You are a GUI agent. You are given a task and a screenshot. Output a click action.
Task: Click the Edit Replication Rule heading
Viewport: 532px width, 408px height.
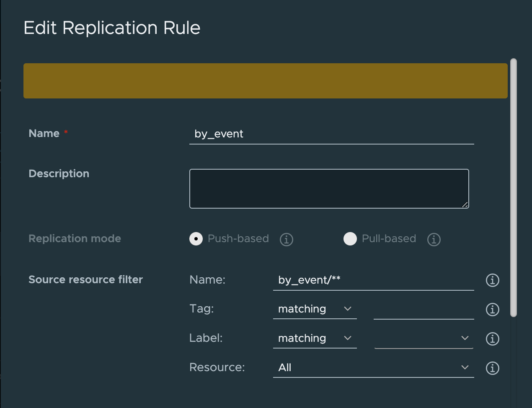tap(112, 28)
